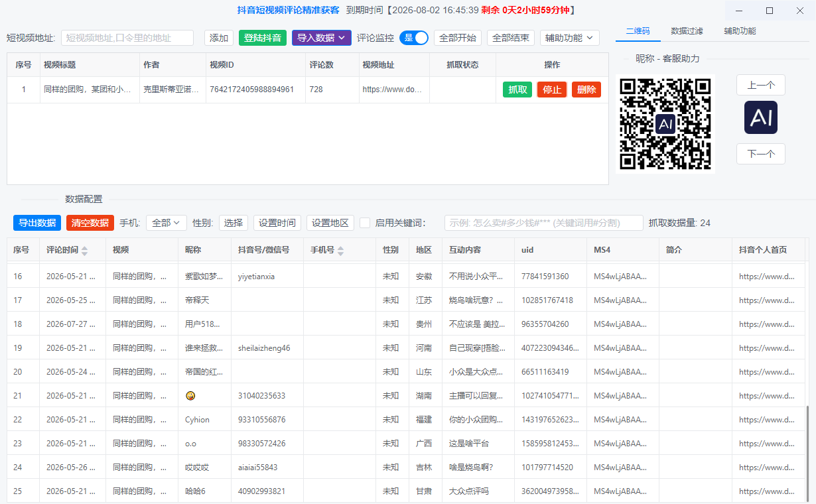The width and height of the screenshot is (816, 504).
Task: Click uid 77841591360 in row 16
Action: 545,277
